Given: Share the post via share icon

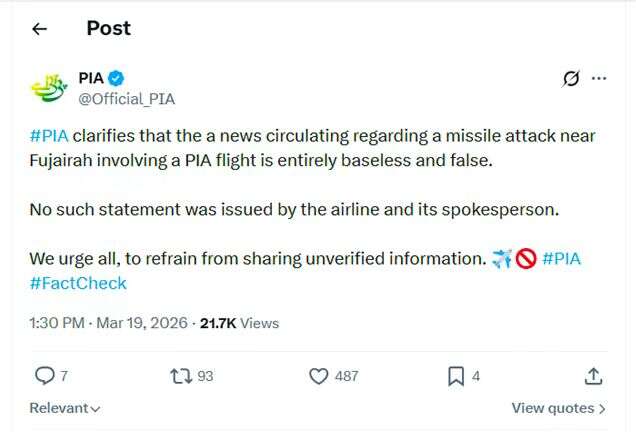Looking at the screenshot, I should [x=593, y=376].
